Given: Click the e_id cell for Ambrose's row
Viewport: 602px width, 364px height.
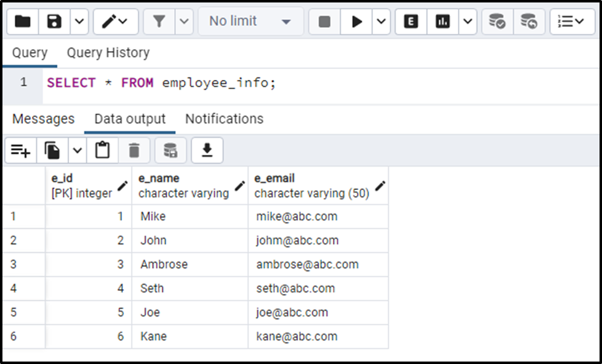Looking at the screenshot, I should [x=88, y=264].
